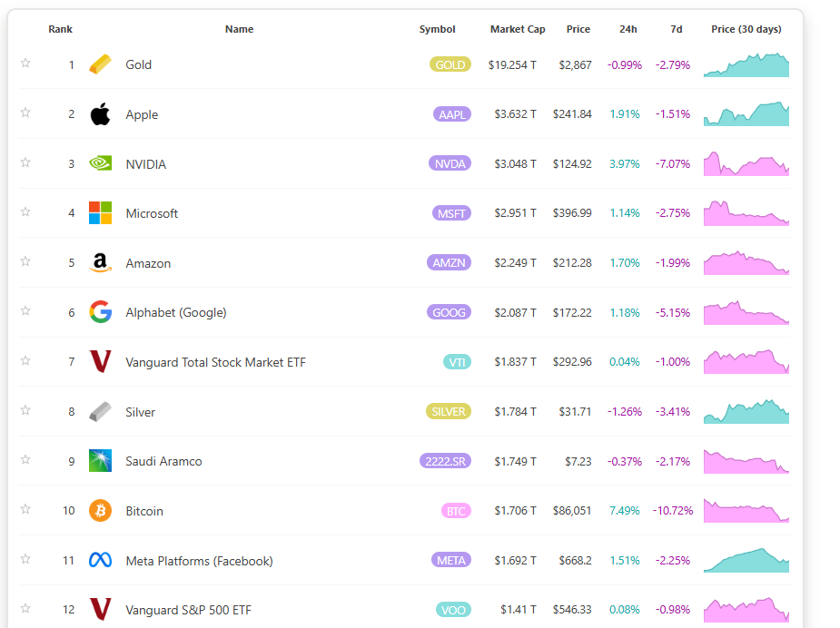The width and height of the screenshot is (840, 628).
Task: Sort by the Rank column header
Action: click(61, 29)
